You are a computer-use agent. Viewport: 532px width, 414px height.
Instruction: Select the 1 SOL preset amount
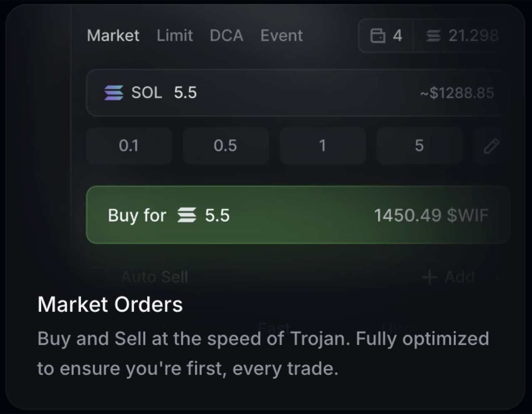pyautogui.click(x=322, y=145)
